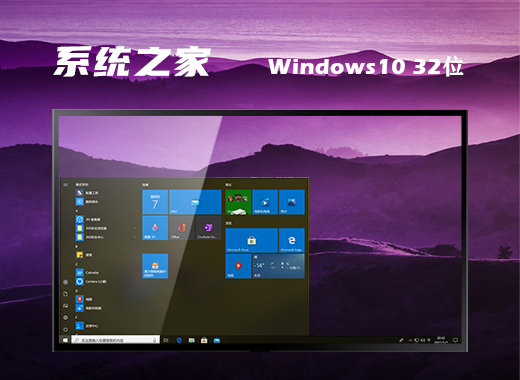Click the Power icon in Start menu
Image resolution: width=520 pixels, height=380 pixels.
coord(65,329)
